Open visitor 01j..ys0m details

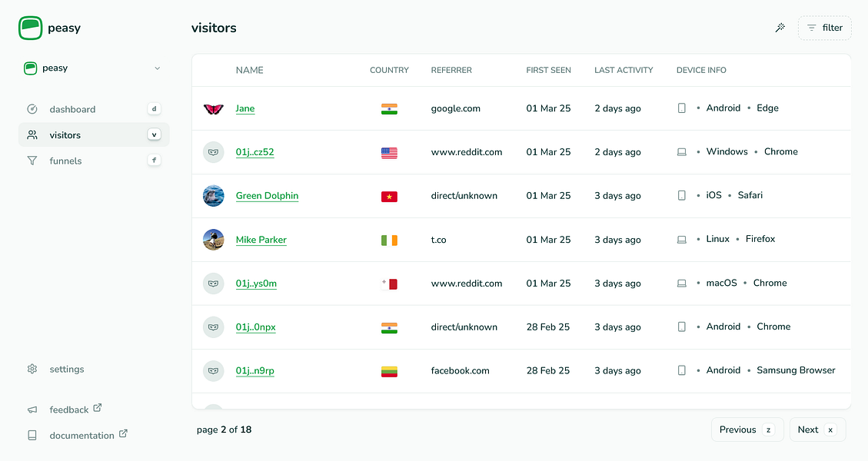click(x=256, y=284)
